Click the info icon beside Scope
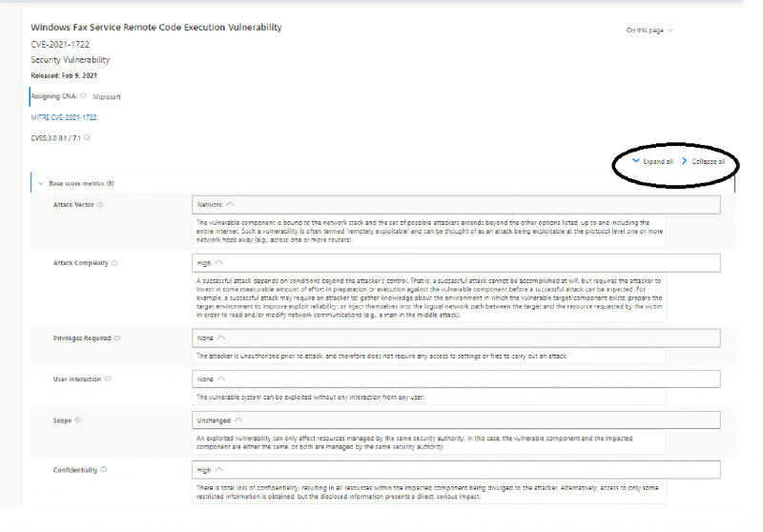The image size is (763, 532). (77, 419)
